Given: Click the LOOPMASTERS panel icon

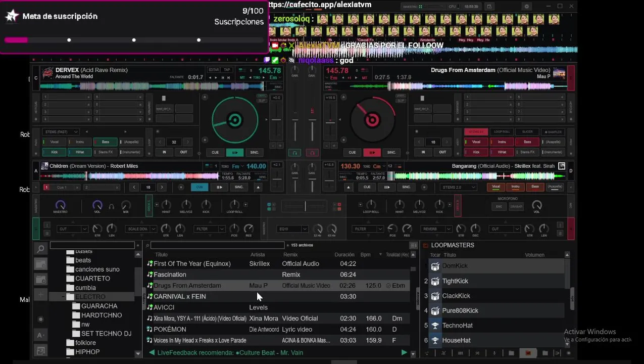Looking at the screenshot, I should pyautogui.click(x=425, y=245).
